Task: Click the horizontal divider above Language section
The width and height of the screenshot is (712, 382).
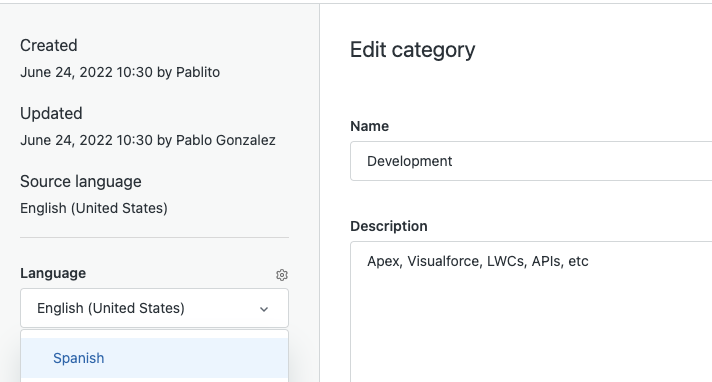Action: (x=154, y=237)
